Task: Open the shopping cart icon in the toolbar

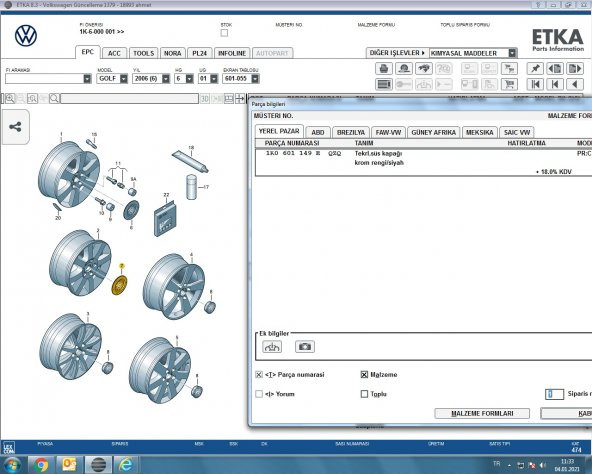Action: tap(509, 84)
